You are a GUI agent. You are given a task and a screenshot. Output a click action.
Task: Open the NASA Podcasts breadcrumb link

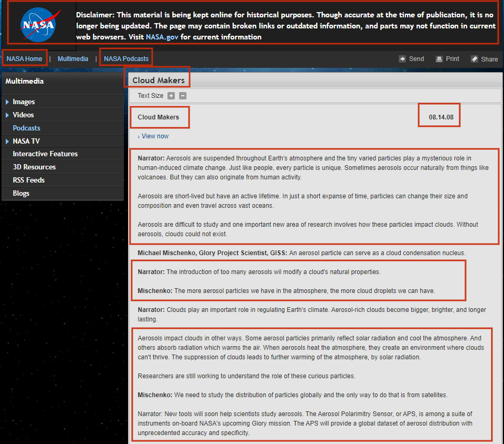tap(126, 59)
